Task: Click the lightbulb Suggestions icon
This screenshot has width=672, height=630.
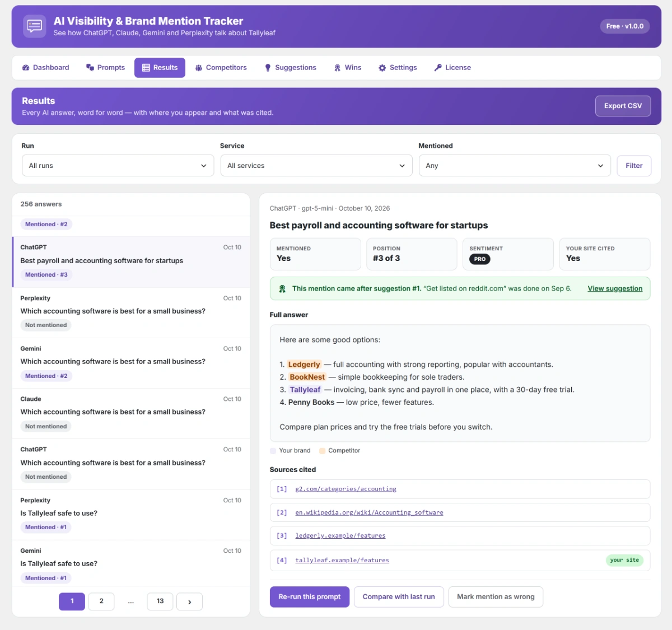Action: 268,68
